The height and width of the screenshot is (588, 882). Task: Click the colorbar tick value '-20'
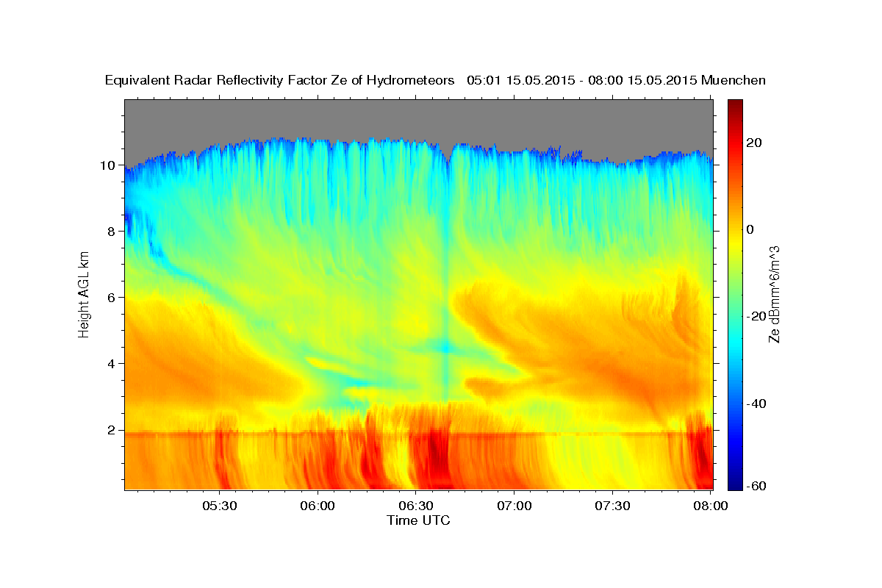point(756,316)
